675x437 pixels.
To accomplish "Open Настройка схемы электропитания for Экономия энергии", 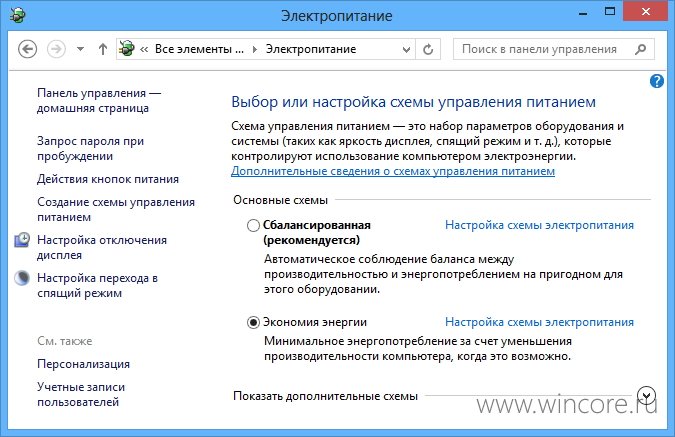I will [x=539, y=322].
